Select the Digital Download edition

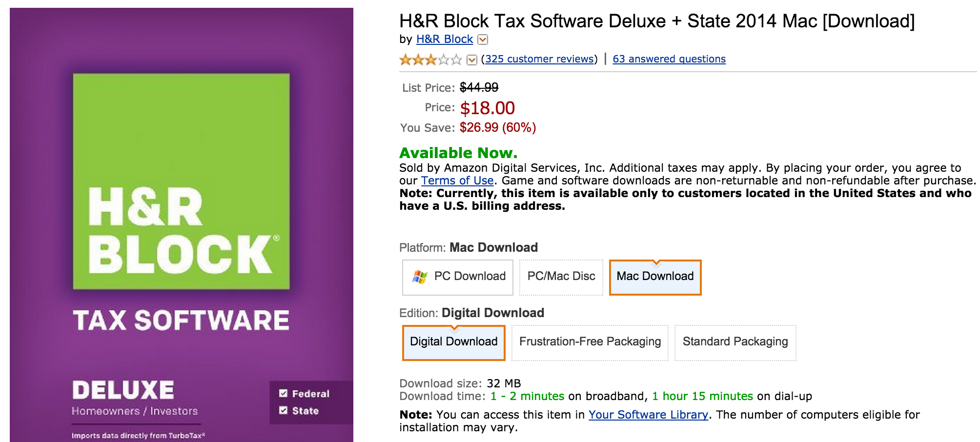[453, 342]
